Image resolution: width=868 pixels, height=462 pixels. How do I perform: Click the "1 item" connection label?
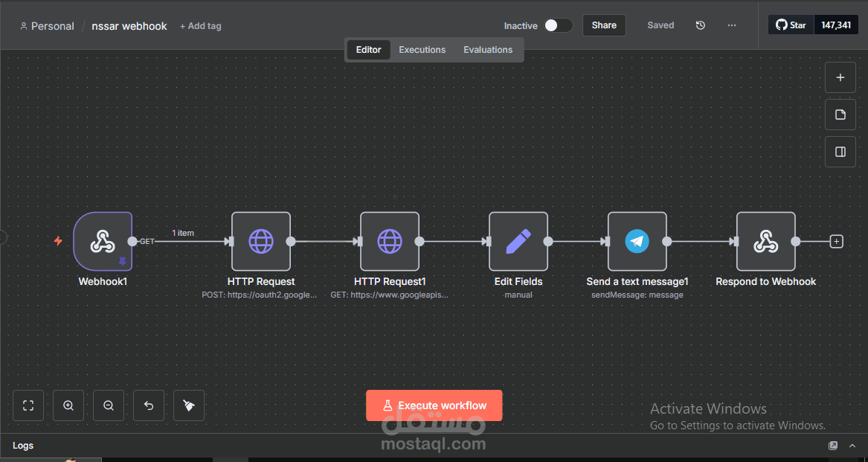coord(183,233)
